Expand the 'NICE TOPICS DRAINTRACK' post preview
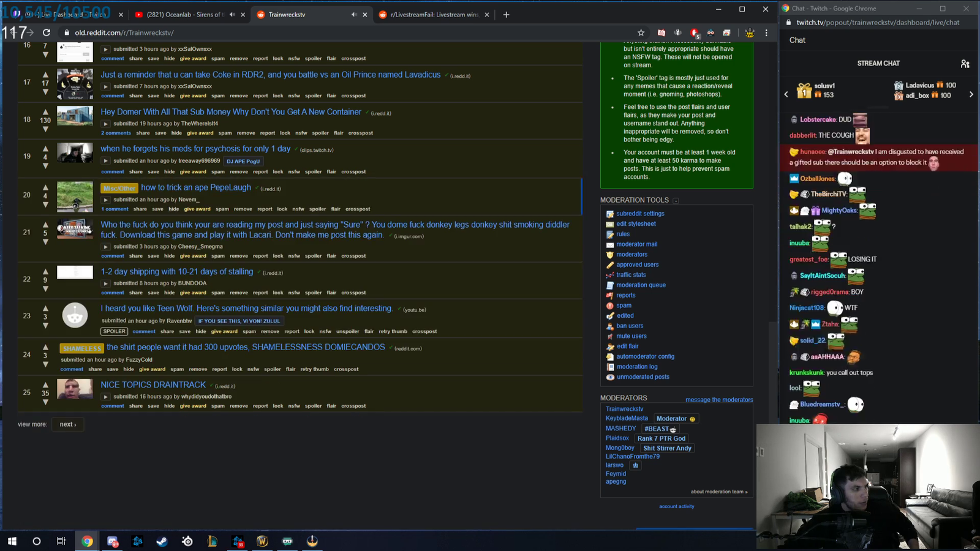The height and width of the screenshot is (551, 980). (105, 397)
